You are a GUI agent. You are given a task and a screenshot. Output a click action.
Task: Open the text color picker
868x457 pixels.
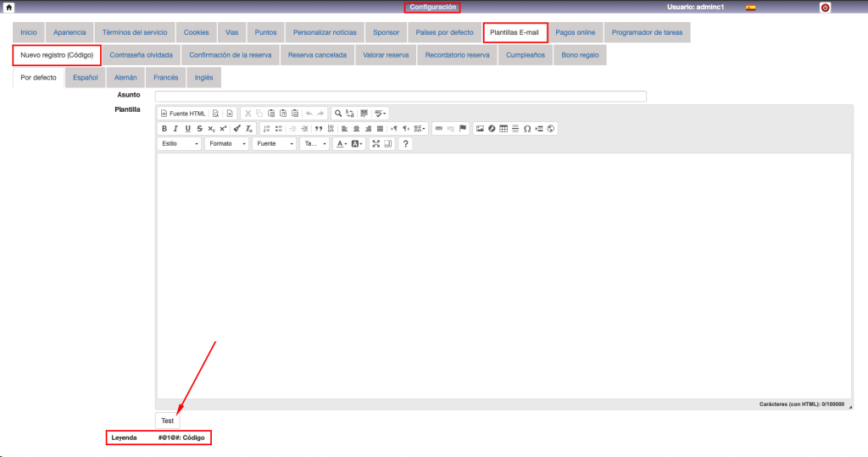340,144
